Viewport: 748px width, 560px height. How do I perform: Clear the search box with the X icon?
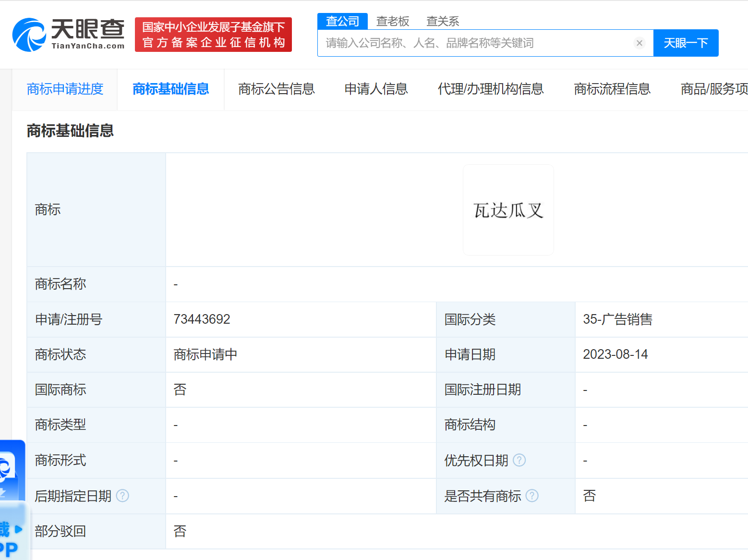[x=639, y=43]
